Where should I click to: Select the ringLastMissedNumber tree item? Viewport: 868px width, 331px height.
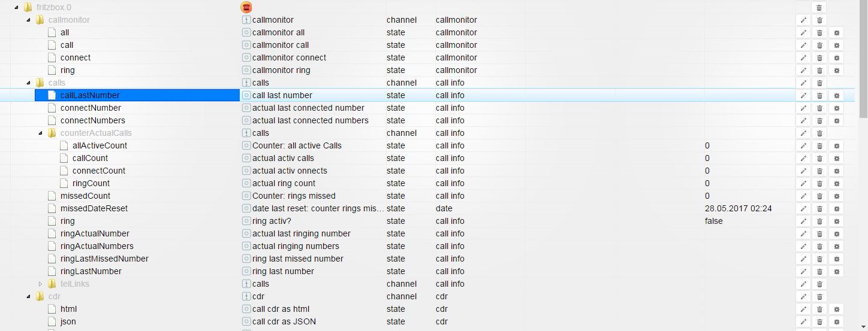[104, 259]
